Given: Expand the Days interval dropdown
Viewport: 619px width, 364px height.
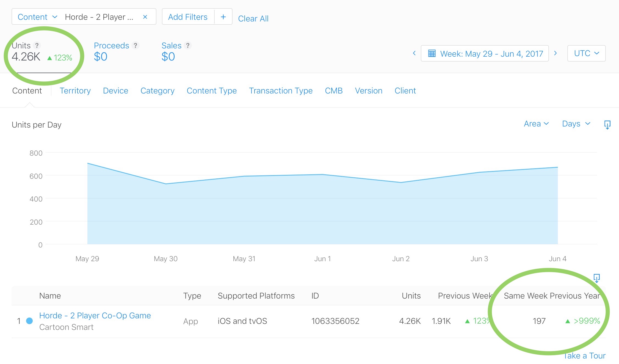Looking at the screenshot, I should (576, 124).
